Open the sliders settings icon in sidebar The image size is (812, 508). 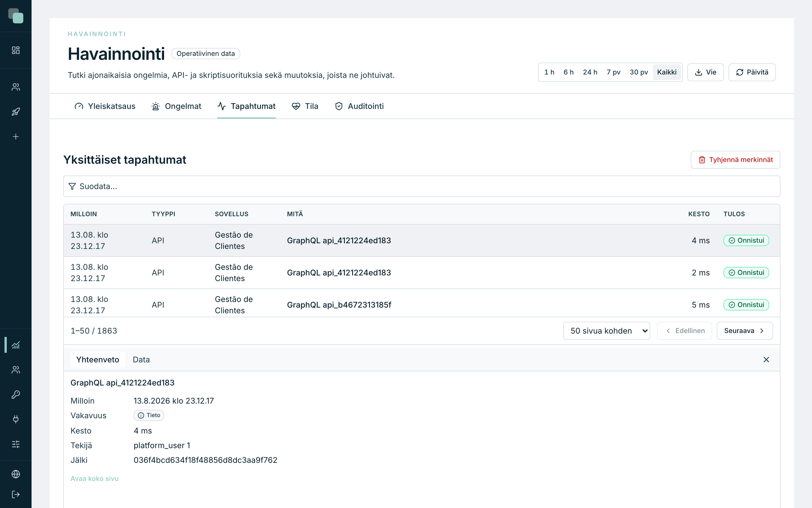click(x=16, y=444)
